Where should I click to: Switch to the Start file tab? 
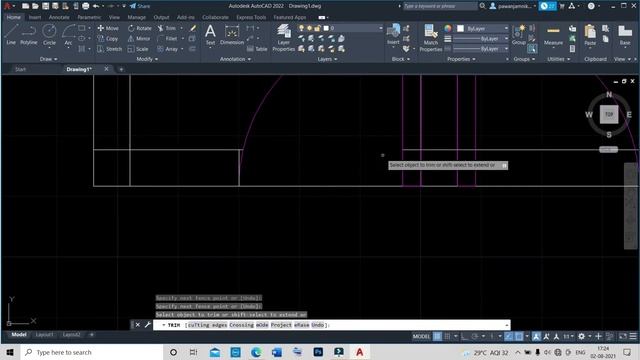point(20,69)
